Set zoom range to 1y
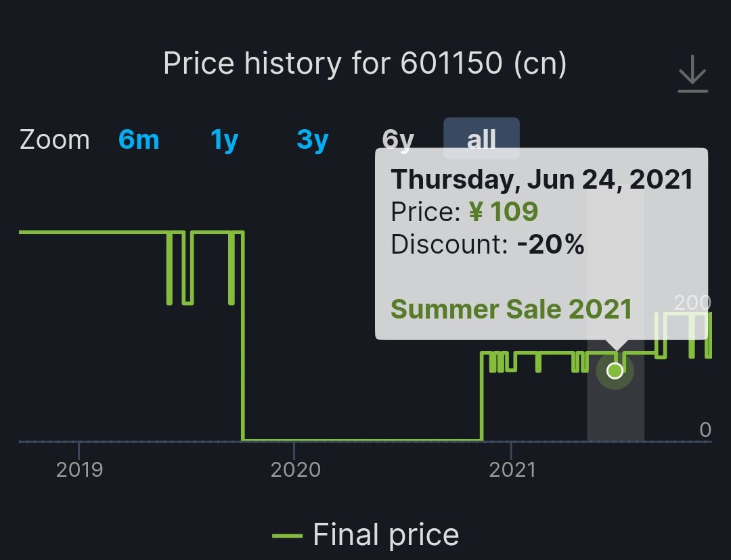The height and width of the screenshot is (560, 731). click(224, 139)
